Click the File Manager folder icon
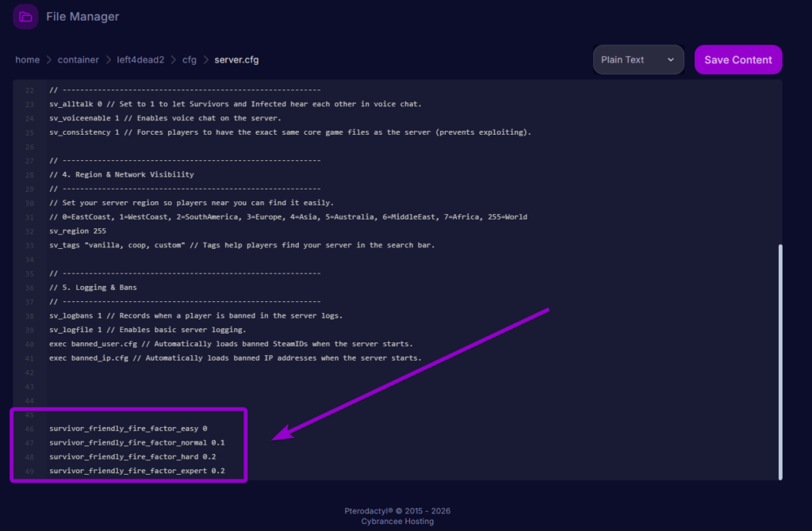This screenshot has width=812, height=531. click(25, 17)
